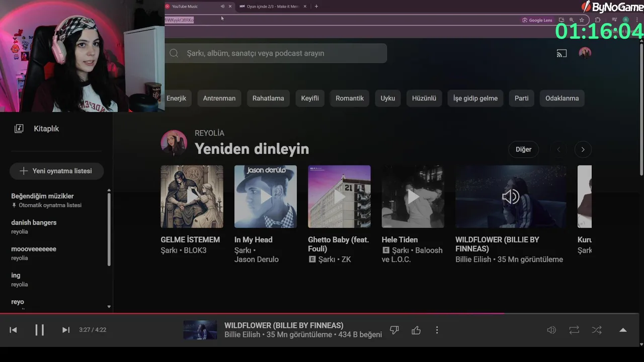Skip to the next track

tap(65, 330)
